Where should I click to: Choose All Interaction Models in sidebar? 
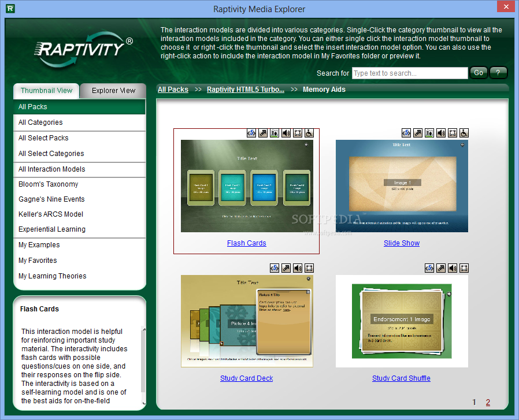(x=79, y=169)
